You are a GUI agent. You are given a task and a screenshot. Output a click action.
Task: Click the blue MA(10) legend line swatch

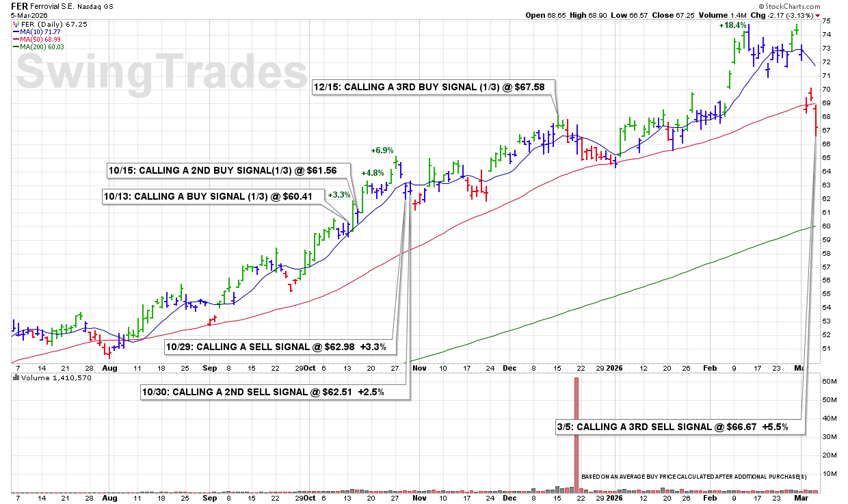16,31
